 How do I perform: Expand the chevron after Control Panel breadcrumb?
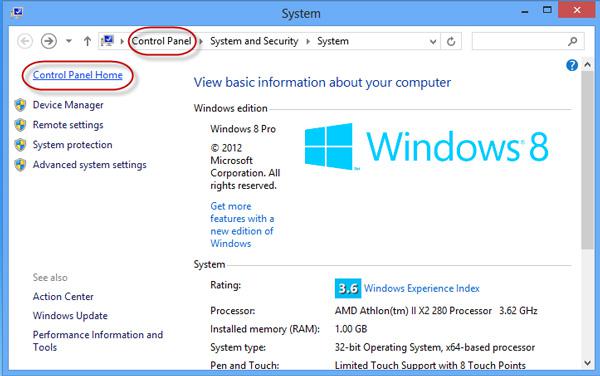point(201,41)
